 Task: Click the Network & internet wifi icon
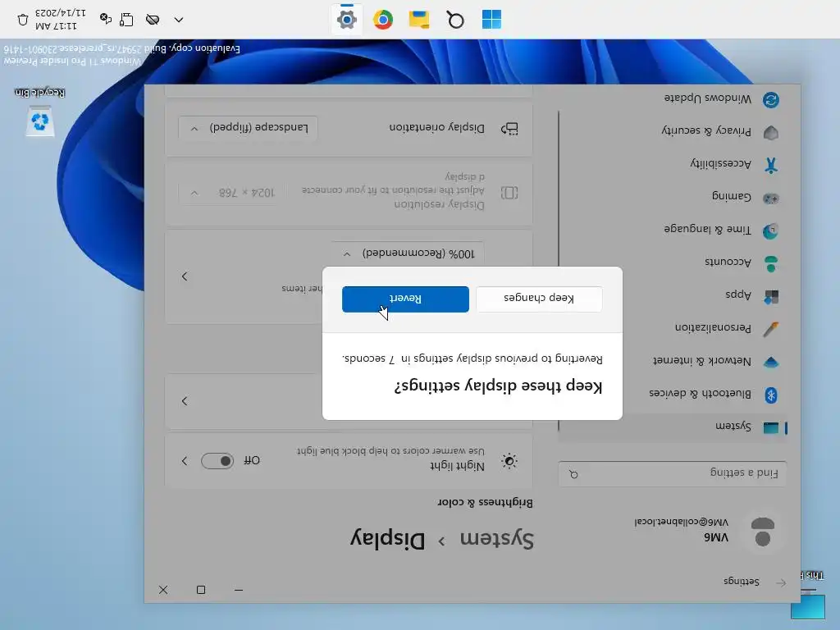771,363
